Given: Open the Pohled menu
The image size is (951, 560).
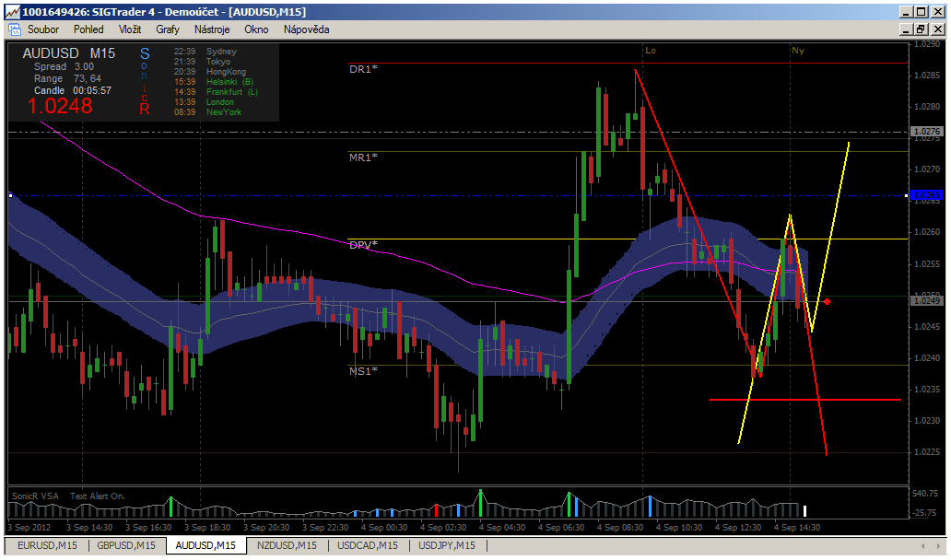Looking at the screenshot, I should [88, 29].
